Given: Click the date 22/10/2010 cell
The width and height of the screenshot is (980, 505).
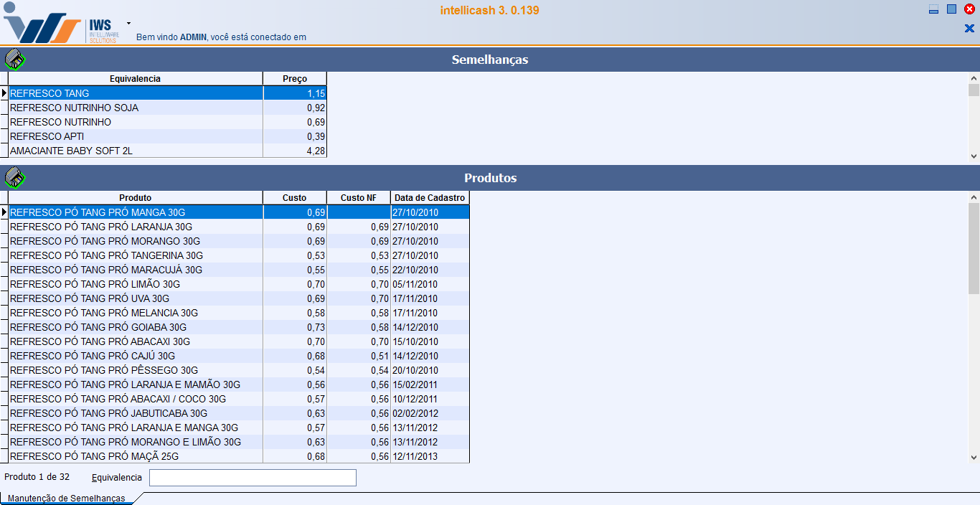Looking at the screenshot, I should coord(430,270).
